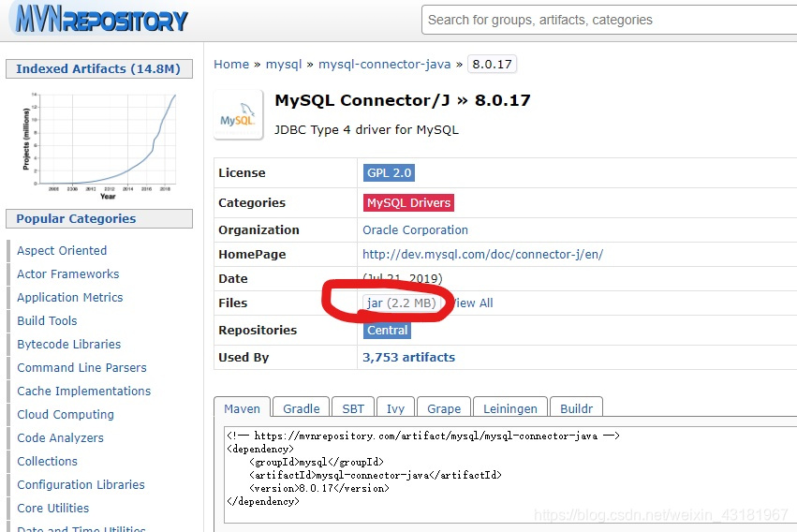Click the License row label
The width and height of the screenshot is (797, 532).
coord(242,172)
